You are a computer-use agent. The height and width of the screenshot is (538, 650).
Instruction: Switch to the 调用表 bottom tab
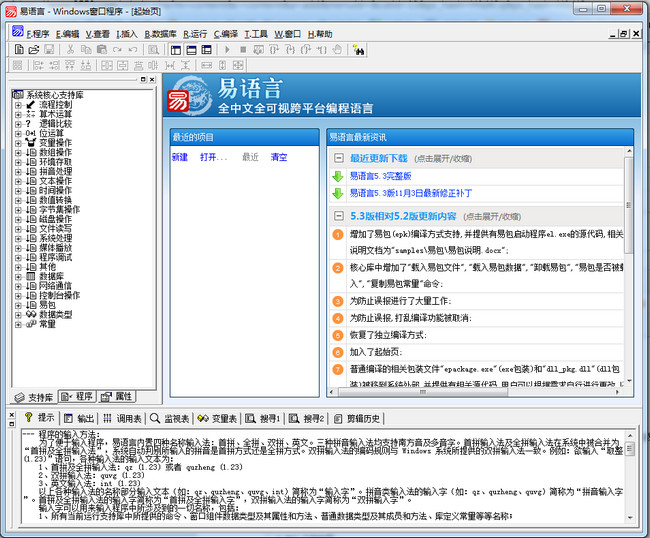click(122, 419)
